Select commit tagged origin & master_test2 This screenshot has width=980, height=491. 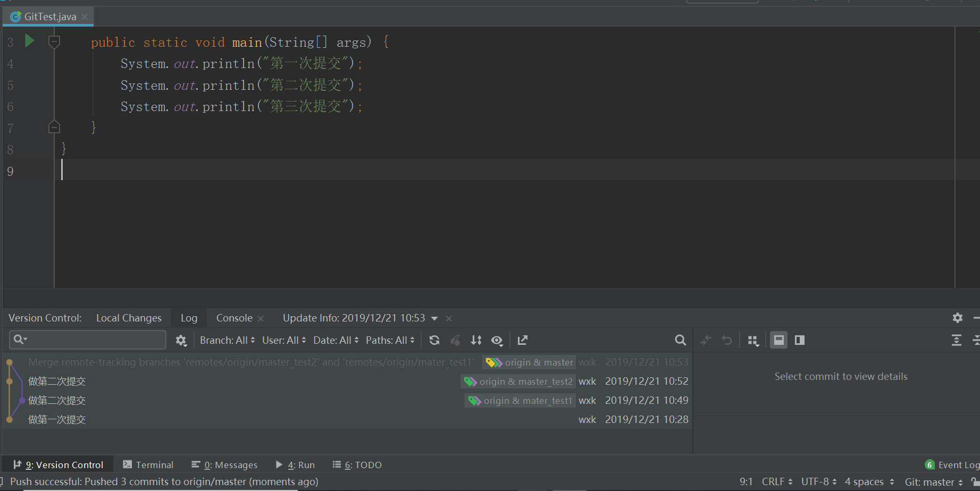tap(347, 381)
